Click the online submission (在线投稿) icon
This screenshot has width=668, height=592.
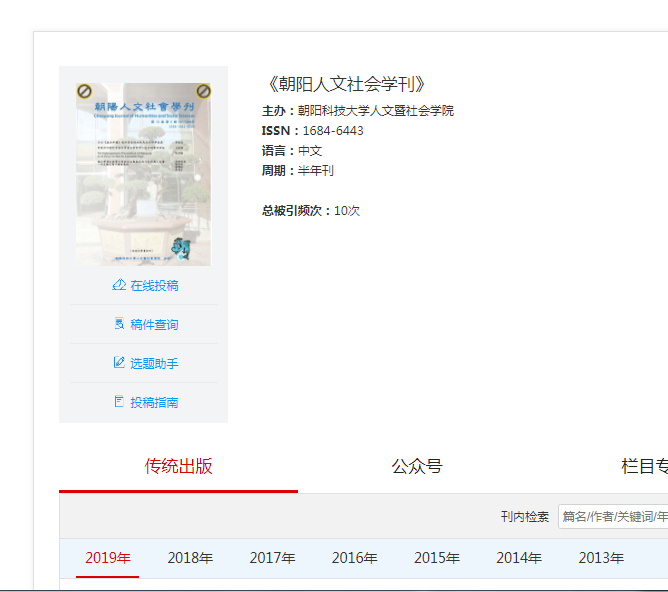pos(119,285)
